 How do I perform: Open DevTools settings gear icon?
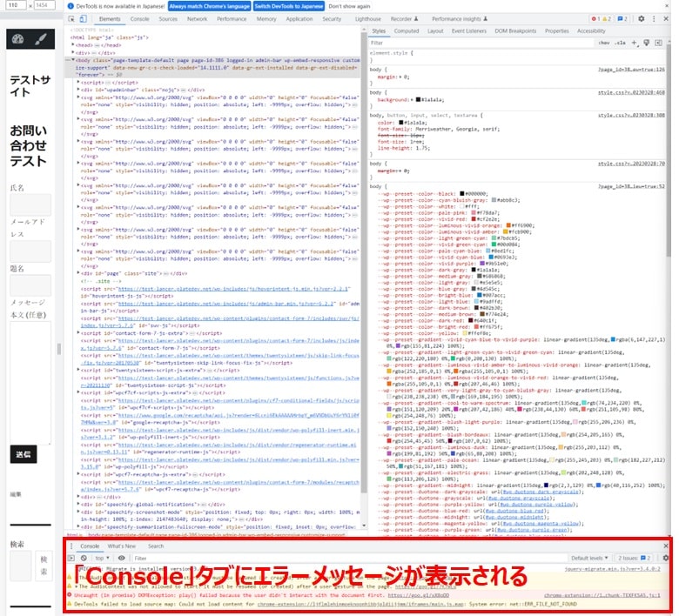pos(642,18)
